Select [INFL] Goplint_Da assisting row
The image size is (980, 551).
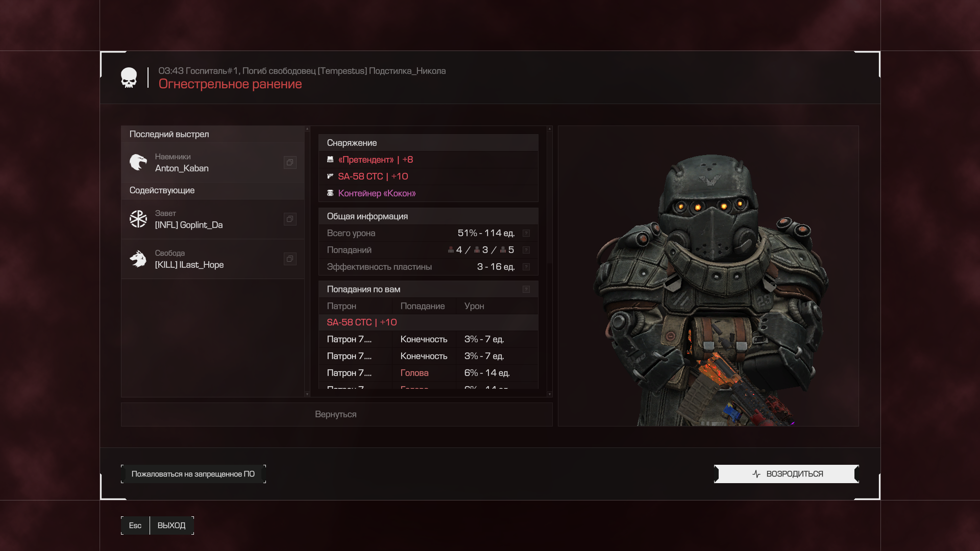pyautogui.click(x=213, y=219)
